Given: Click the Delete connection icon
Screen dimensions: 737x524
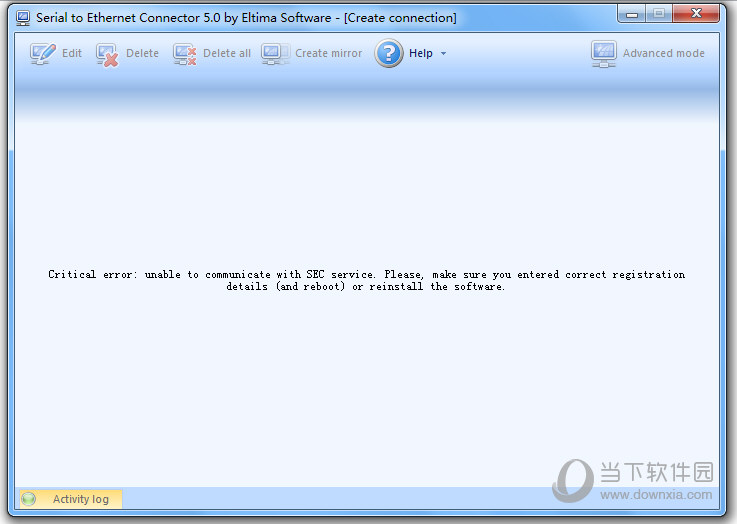Looking at the screenshot, I should coord(107,55).
